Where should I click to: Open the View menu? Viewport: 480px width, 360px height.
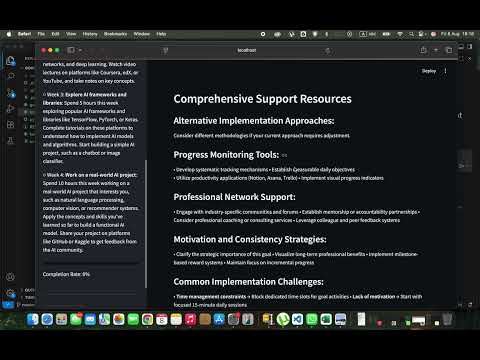click(x=71, y=34)
